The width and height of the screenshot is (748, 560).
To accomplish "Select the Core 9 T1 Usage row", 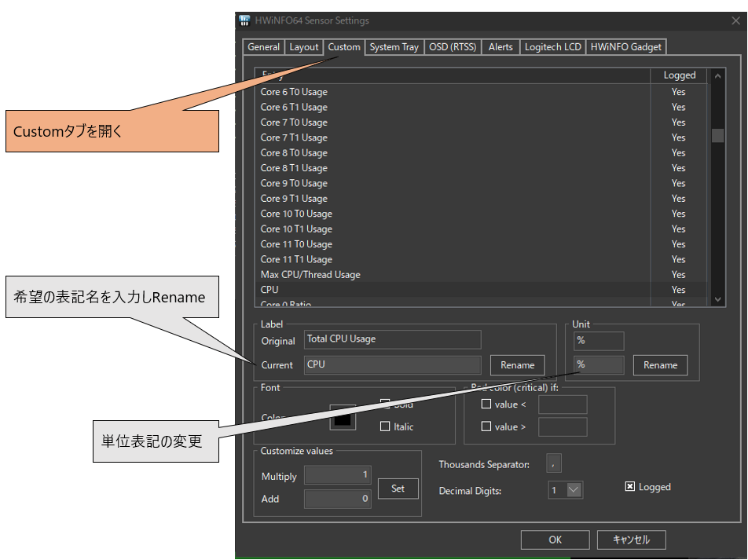I will click(480, 199).
